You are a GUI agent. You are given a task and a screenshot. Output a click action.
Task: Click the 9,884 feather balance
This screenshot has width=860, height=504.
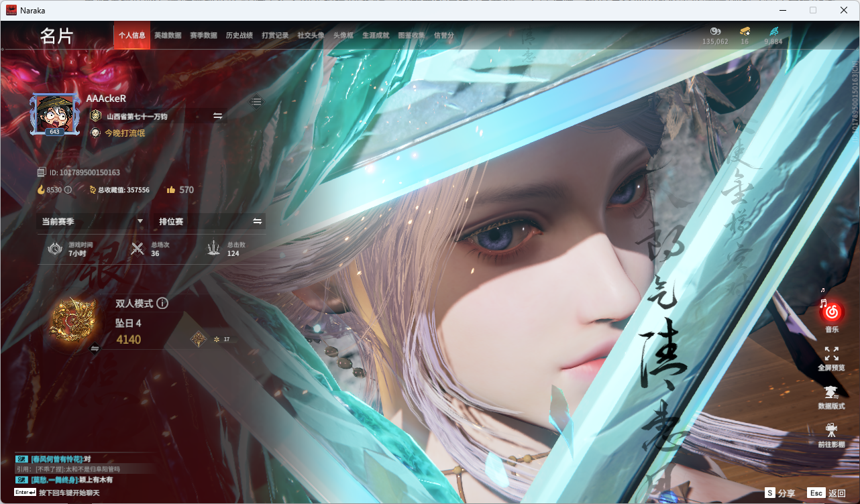tap(773, 42)
